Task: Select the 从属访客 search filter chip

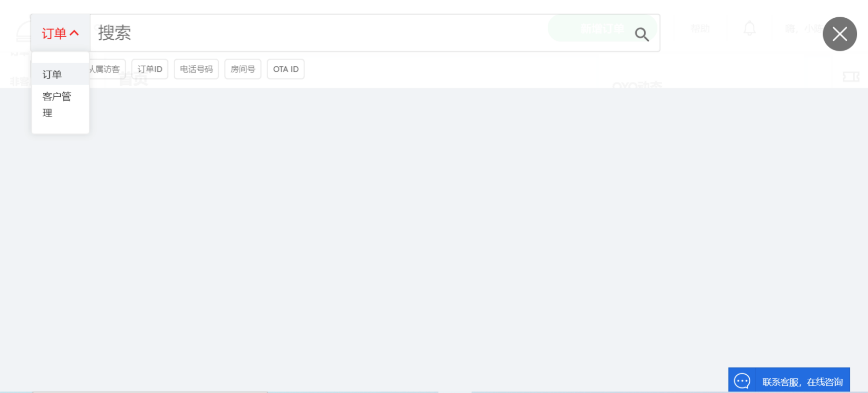Action: (107, 69)
